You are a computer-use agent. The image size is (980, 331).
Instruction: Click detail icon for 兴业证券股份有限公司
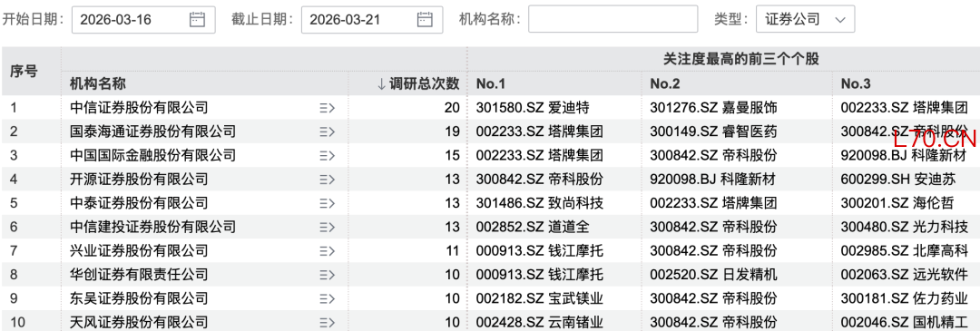(x=327, y=252)
